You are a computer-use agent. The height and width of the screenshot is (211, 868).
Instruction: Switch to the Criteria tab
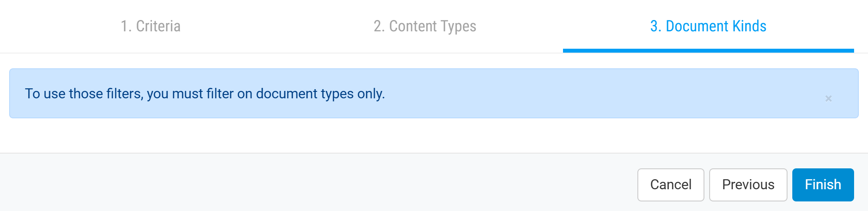click(x=151, y=26)
